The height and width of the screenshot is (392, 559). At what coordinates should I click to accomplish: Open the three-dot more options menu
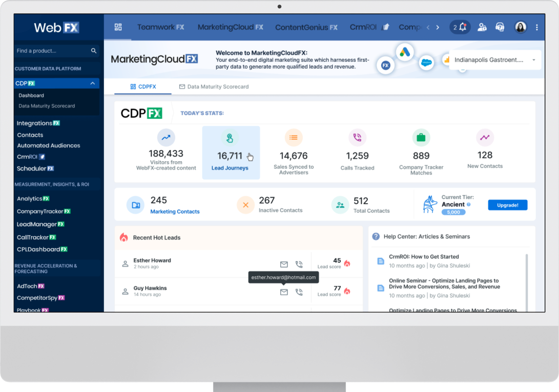pos(537,27)
